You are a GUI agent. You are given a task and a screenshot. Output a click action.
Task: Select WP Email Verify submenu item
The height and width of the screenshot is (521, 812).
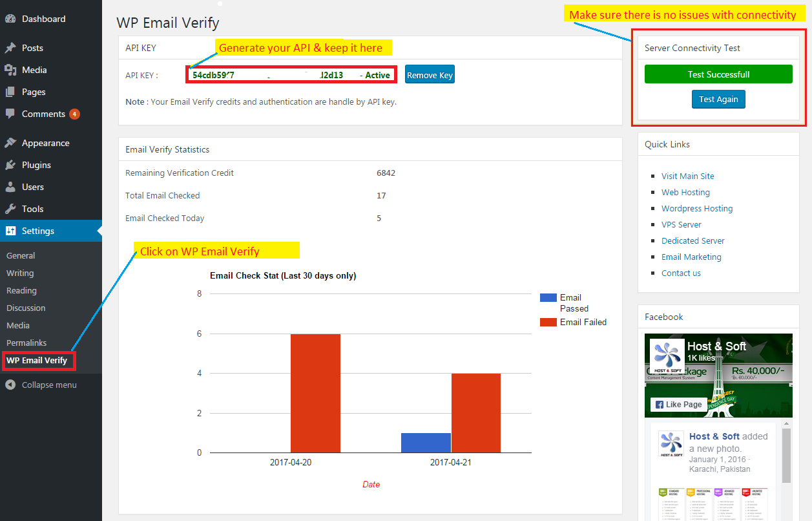tap(39, 360)
